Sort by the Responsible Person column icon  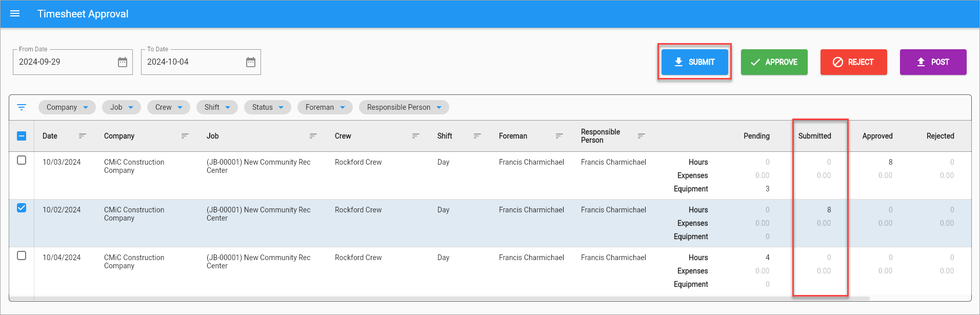click(642, 136)
